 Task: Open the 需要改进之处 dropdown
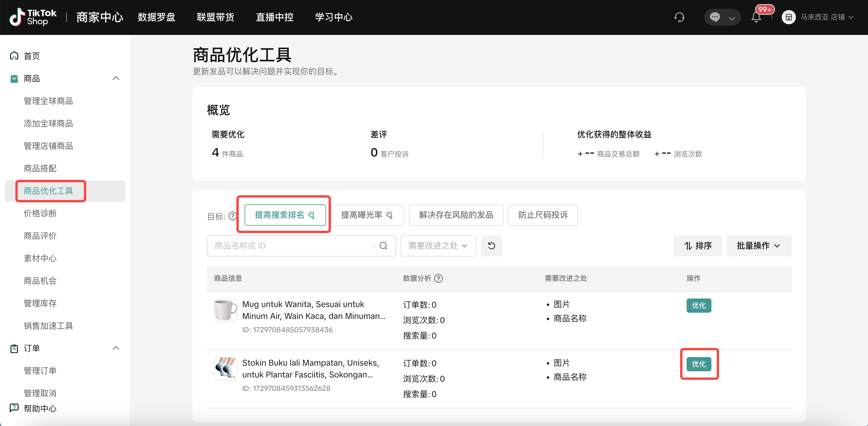coord(438,246)
